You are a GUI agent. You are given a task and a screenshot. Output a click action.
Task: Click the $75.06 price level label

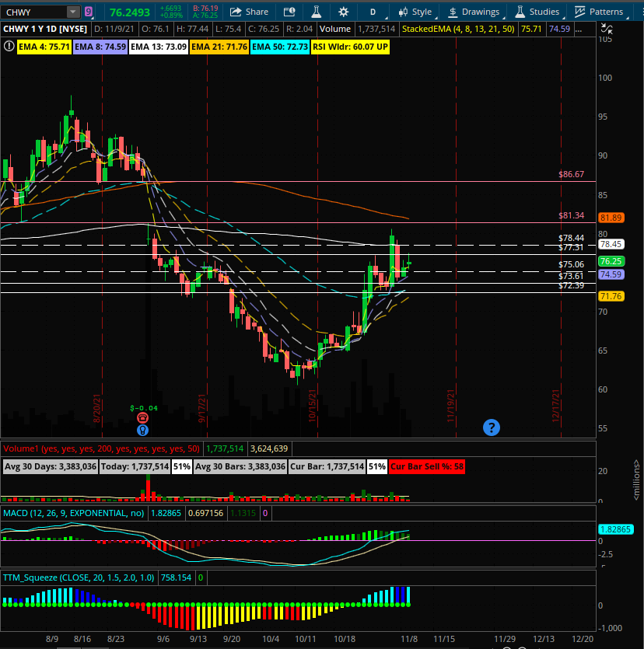(x=571, y=264)
